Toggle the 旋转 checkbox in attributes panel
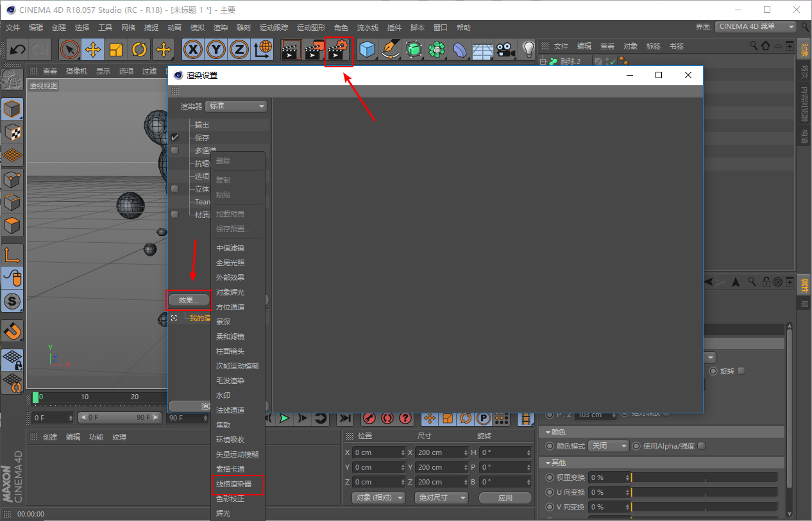The height and width of the screenshot is (521, 812). click(x=741, y=370)
